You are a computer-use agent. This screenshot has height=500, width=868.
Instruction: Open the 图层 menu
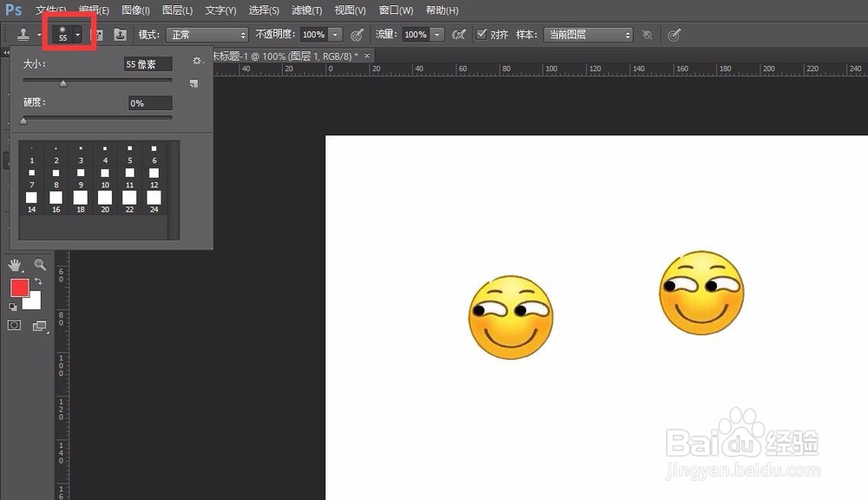pos(178,10)
